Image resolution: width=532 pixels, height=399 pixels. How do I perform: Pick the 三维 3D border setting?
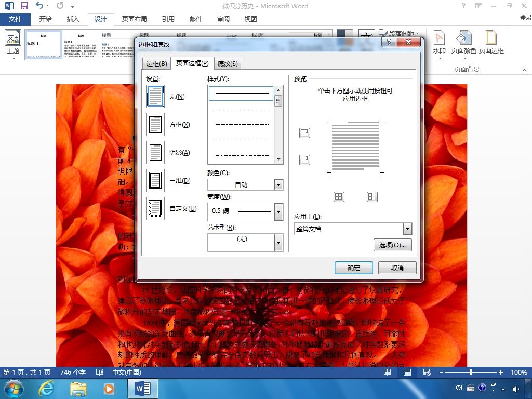pyautogui.click(x=155, y=180)
